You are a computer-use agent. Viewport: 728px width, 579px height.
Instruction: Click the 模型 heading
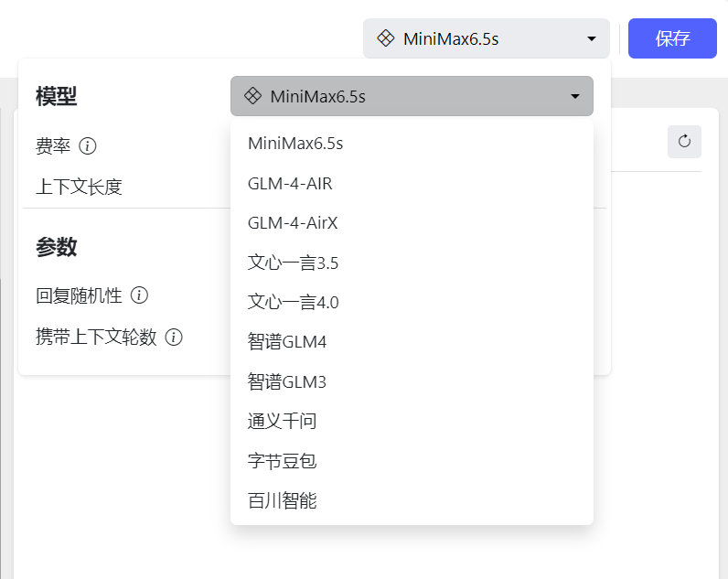tap(56, 96)
